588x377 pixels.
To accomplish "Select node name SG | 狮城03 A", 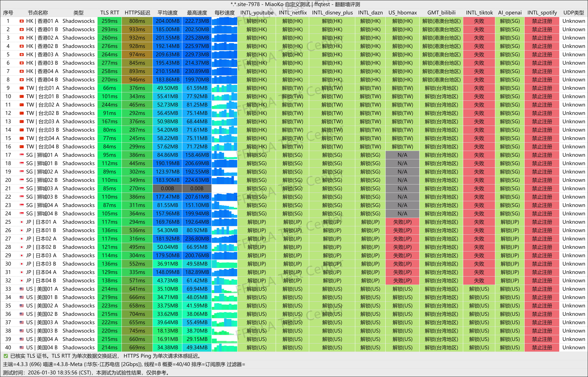I will coord(42,188).
